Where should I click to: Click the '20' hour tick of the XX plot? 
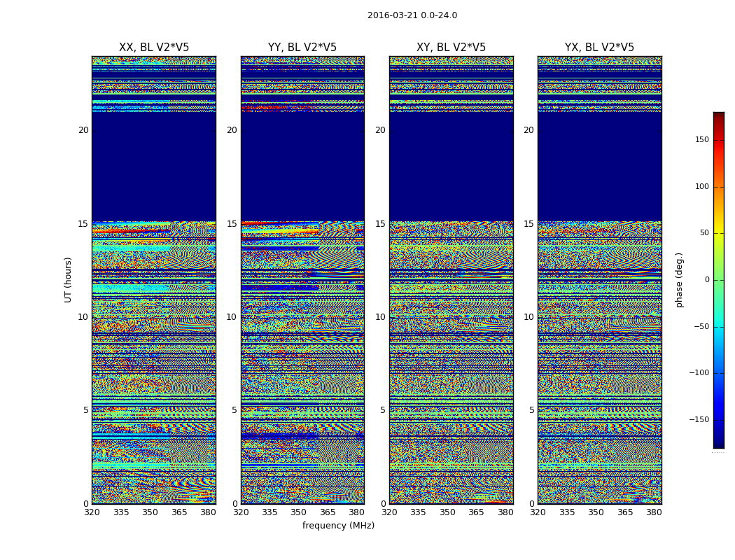[83, 130]
